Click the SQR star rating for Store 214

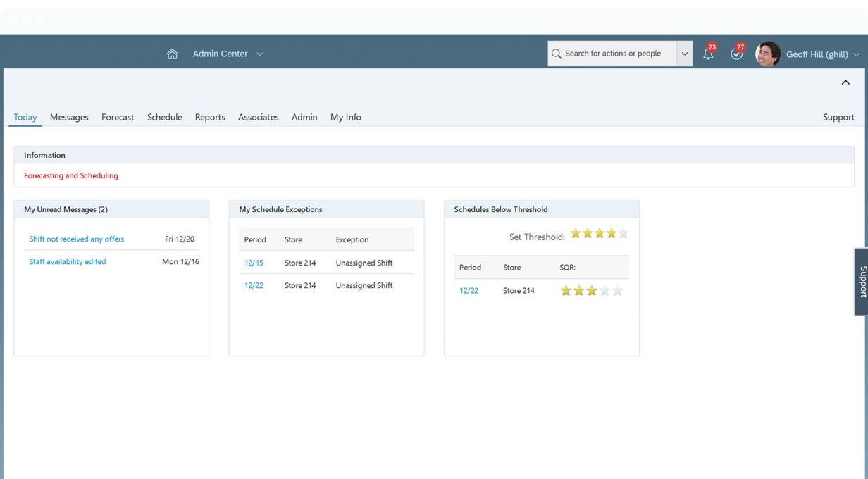(x=591, y=291)
